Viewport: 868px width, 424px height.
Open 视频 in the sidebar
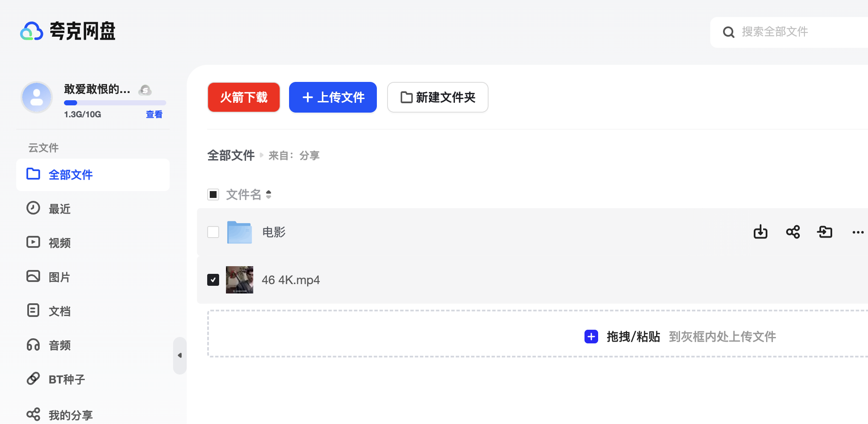(x=60, y=243)
